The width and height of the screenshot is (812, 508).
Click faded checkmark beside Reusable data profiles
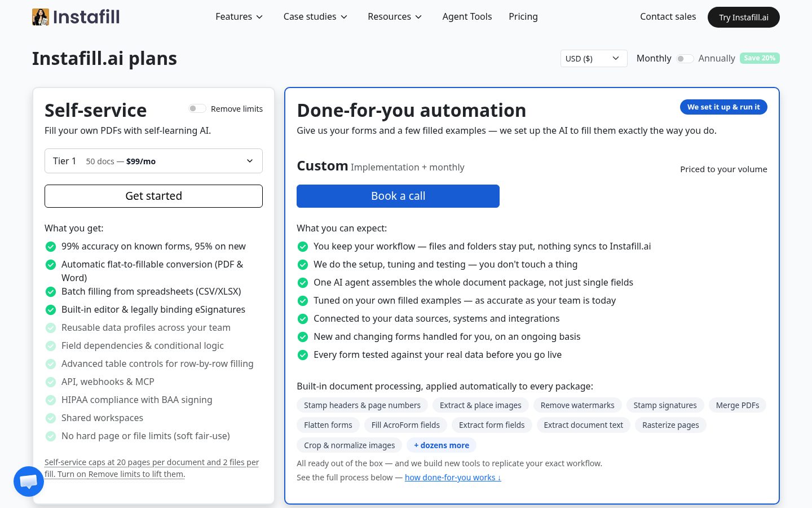point(51,328)
